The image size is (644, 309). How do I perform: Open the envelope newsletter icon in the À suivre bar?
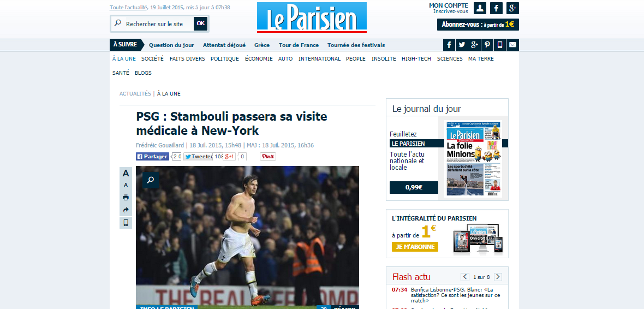(512, 45)
